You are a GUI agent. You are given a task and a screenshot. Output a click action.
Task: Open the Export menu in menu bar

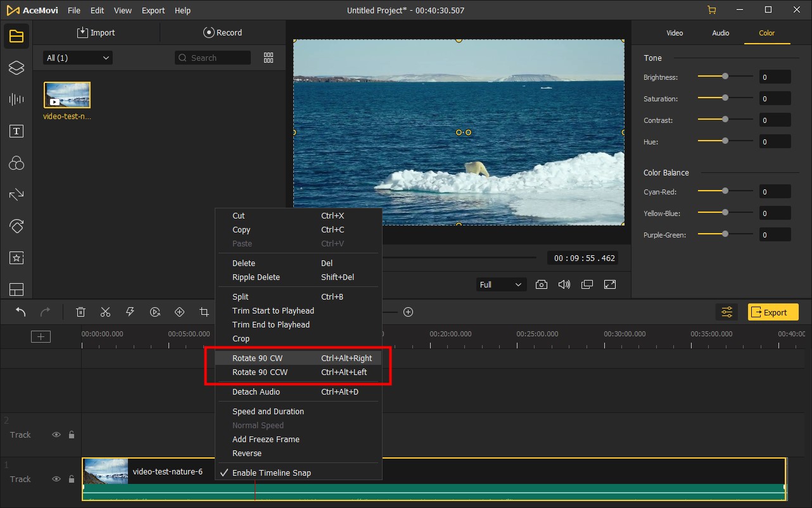pyautogui.click(x=153, y=11)
